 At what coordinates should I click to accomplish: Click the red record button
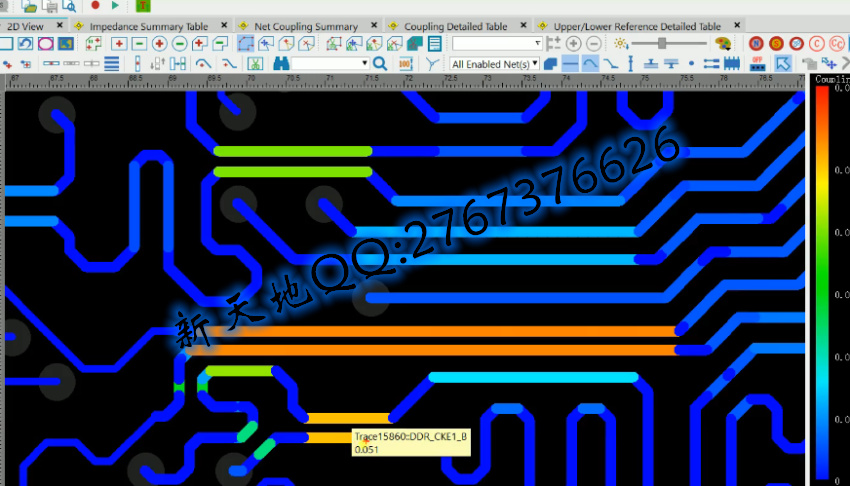(95, 6)
